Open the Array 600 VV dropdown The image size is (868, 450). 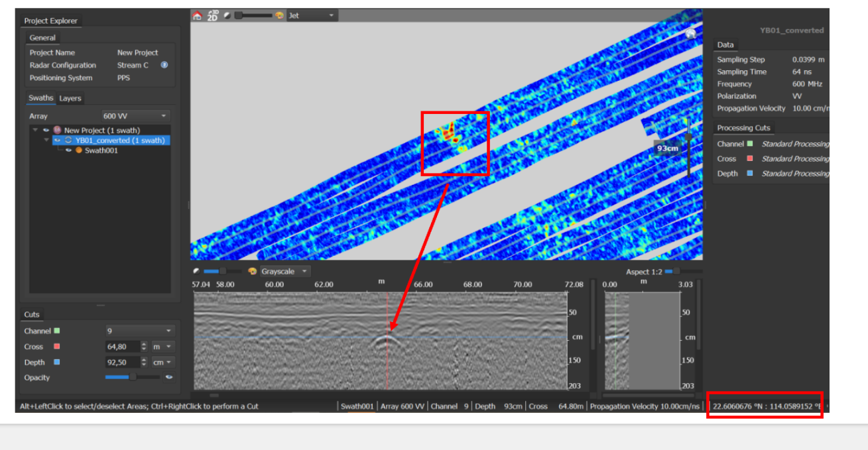coord(136,116)
